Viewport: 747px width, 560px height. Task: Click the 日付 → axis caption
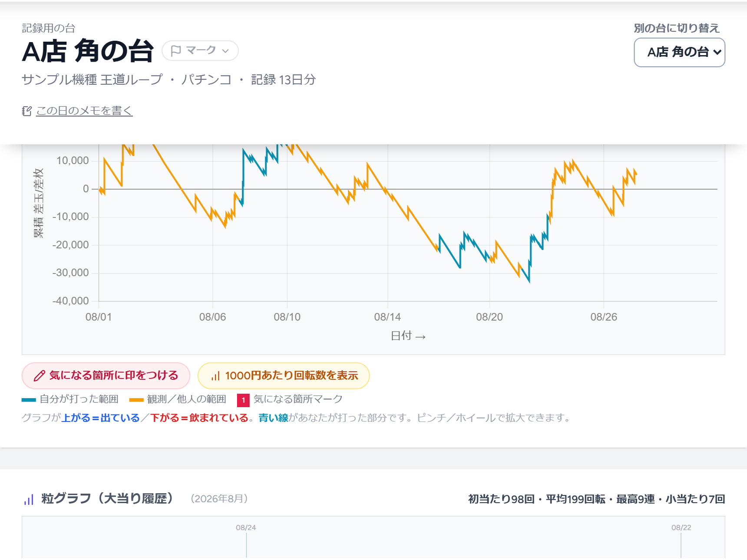(x=408, y=336)
